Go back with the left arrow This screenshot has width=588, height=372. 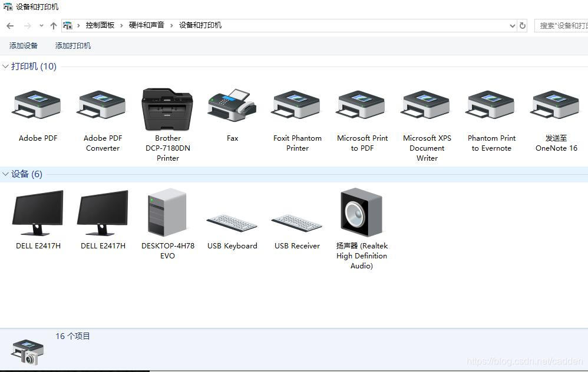tap(10, 25)
